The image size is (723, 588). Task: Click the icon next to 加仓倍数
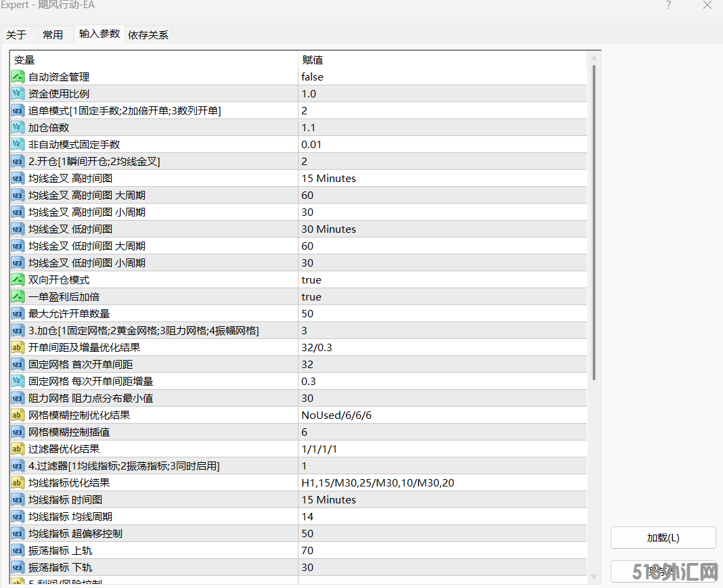(x=18, y=128)
